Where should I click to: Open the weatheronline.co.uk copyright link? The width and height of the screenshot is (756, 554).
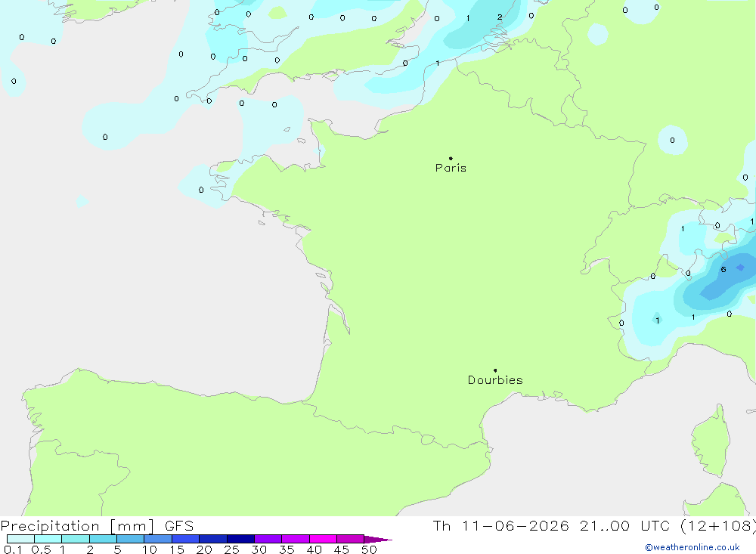pos(692,547)
